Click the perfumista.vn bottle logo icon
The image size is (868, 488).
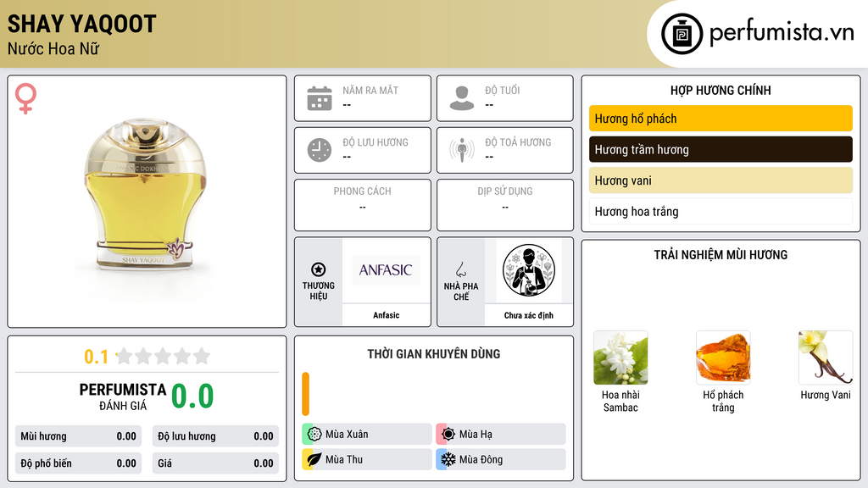pos(682,34)
